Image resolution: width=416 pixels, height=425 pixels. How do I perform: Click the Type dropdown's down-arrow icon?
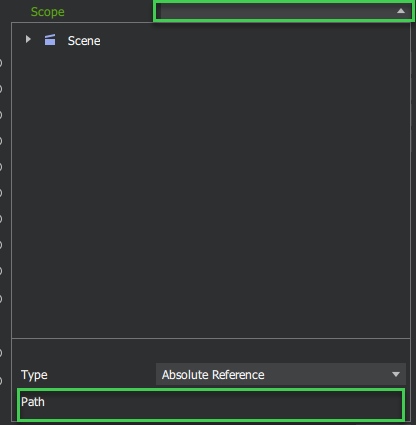396,374
